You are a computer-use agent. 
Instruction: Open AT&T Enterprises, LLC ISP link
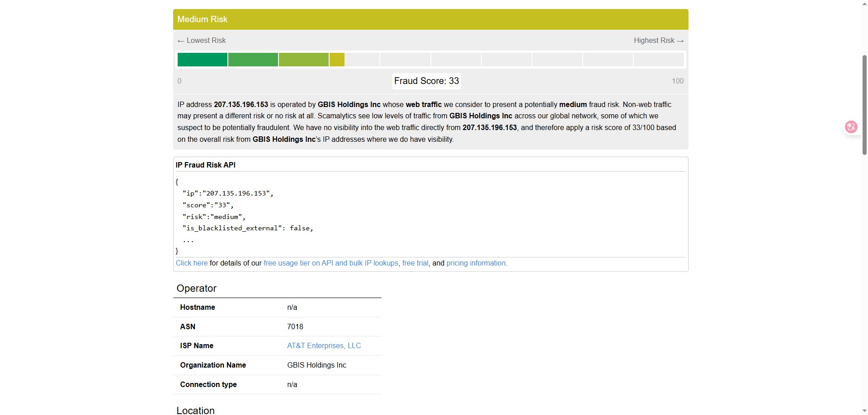click(x=324, y=346)
